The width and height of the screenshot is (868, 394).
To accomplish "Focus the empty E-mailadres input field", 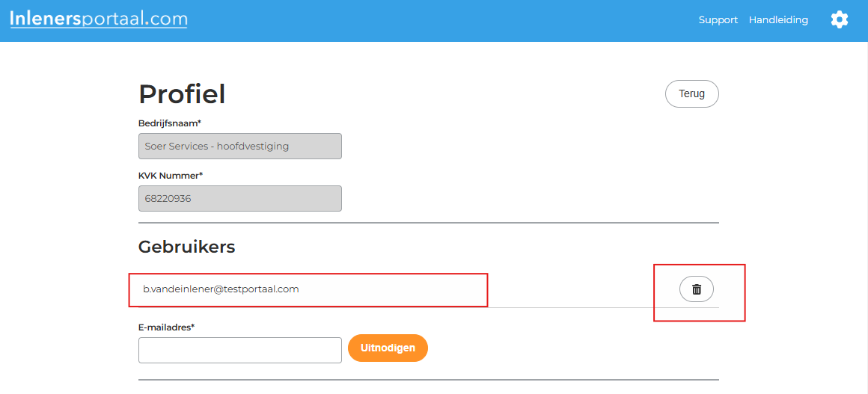I will (240, 350).
